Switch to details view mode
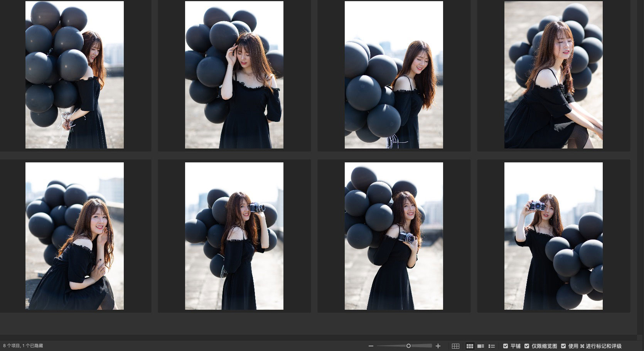The image size is (644, 351). click(480, 346)
